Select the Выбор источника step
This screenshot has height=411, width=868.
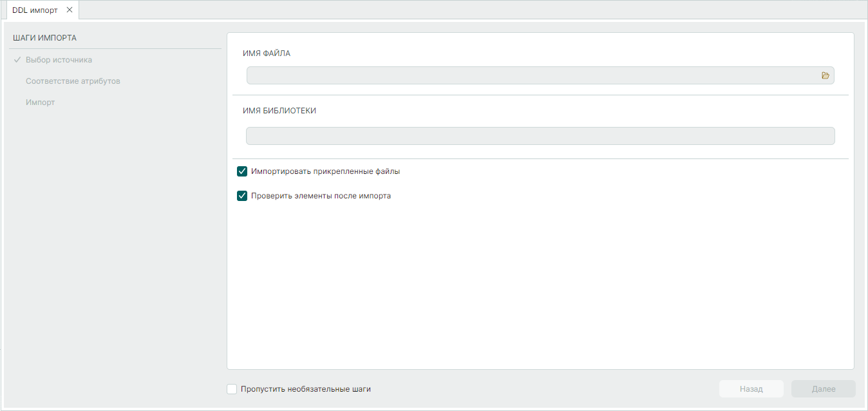point(59,60)
